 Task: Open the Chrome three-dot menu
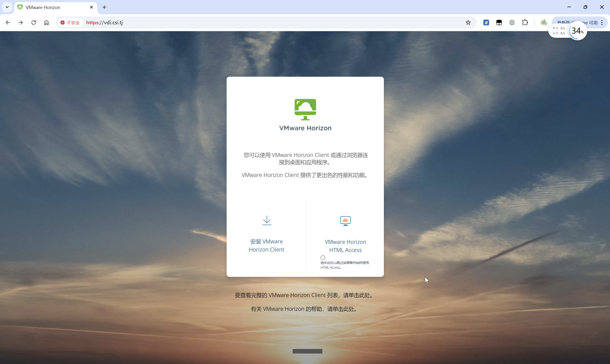[602, 23]
